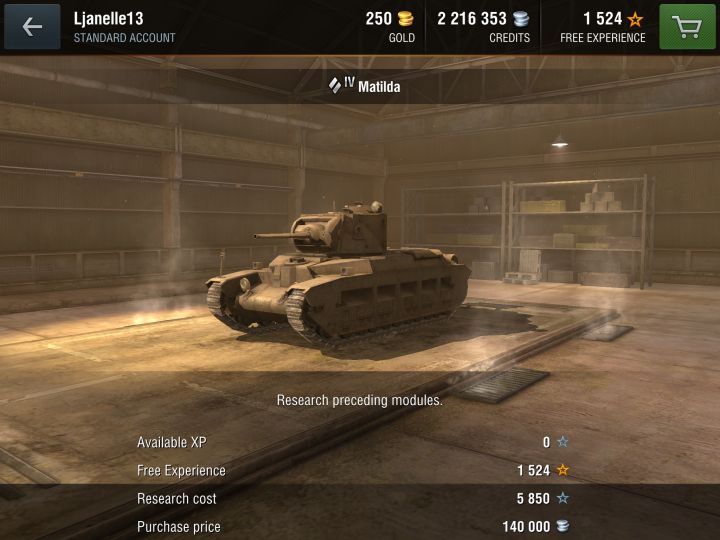Click the Research cost star icon
The width and height of the screenshot is (720, 540).
[x=562, y=498]
